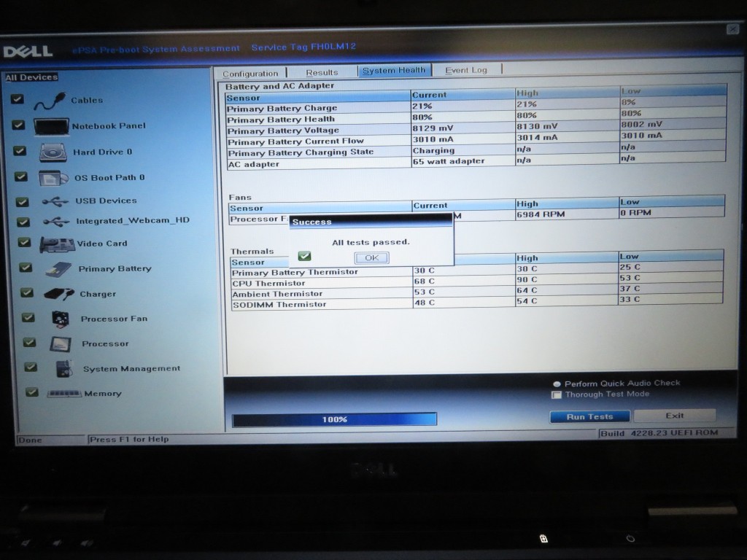
Task: Enable the Thorough Test Mode checkbox
Action: (557, 394)
